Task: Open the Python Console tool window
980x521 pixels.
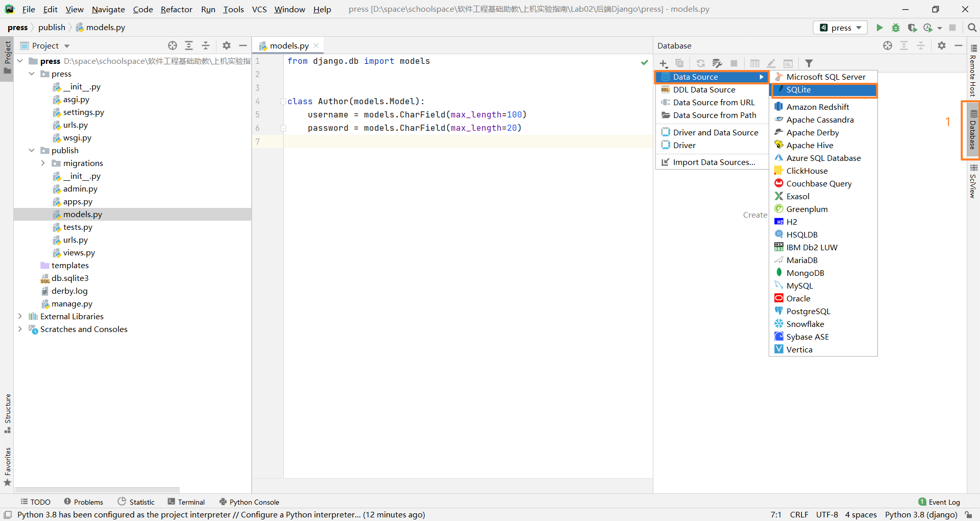Action: coord(249,502)
